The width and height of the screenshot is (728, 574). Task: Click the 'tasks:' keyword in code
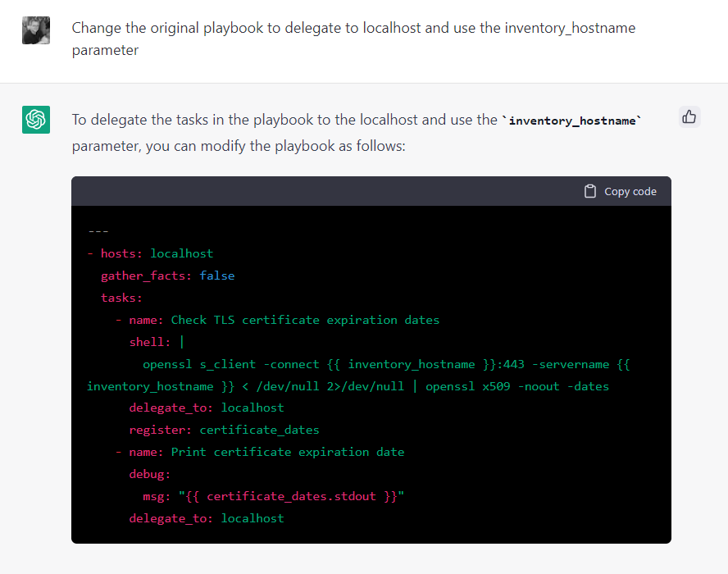(x=121, y=298)
